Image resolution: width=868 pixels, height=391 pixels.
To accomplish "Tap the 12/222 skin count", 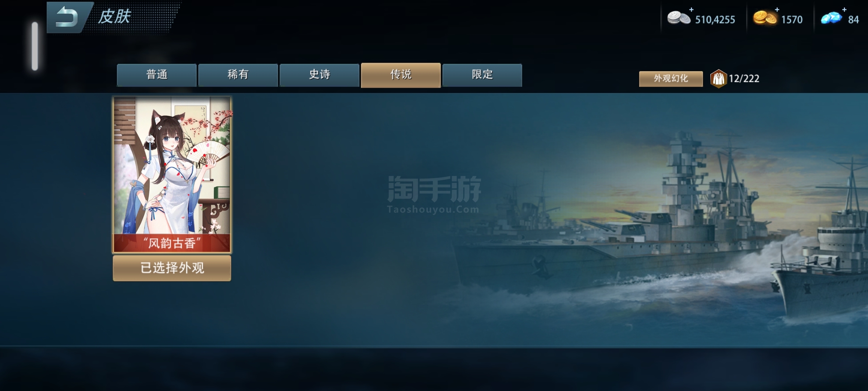I will (744, 79).
